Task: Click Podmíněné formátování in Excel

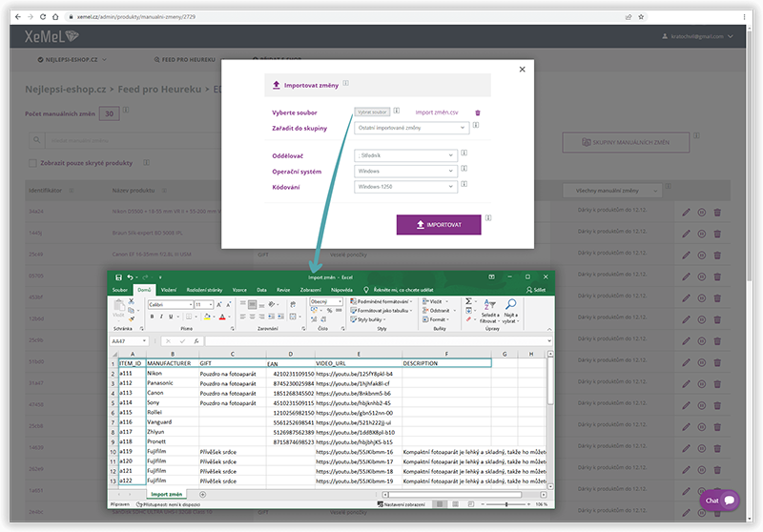Action: click(x=381, y=301)
